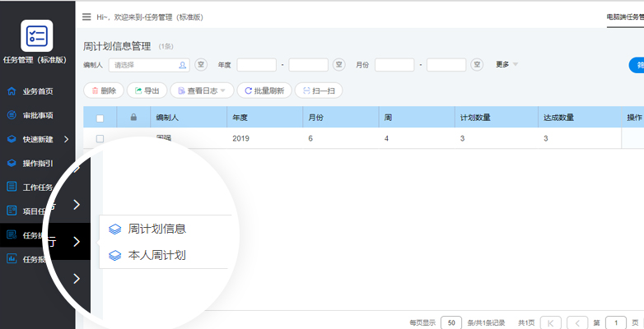Click the 删除 button
Viewport: 644px width, 329px height.
(x=104, y=91)
